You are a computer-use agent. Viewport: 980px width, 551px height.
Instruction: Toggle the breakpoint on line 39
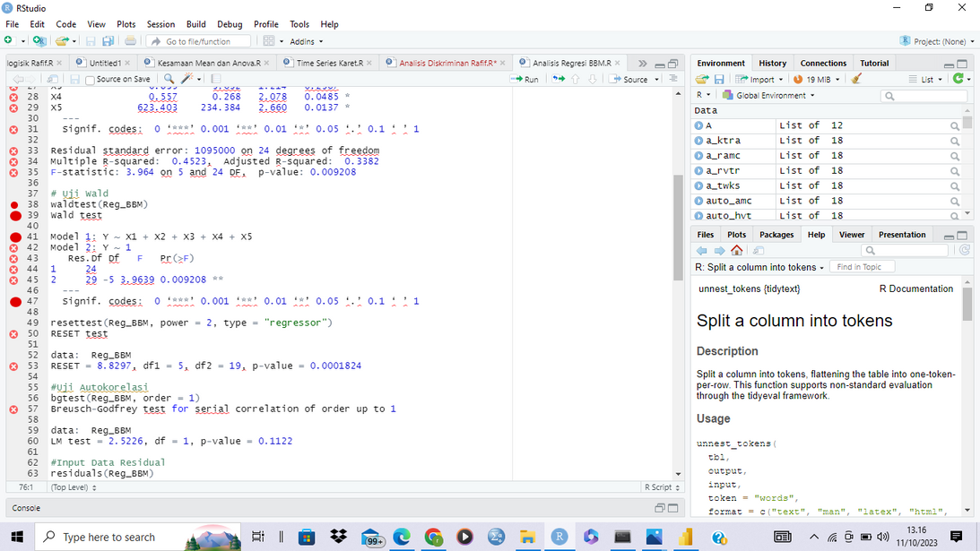(x=14, y=216)
